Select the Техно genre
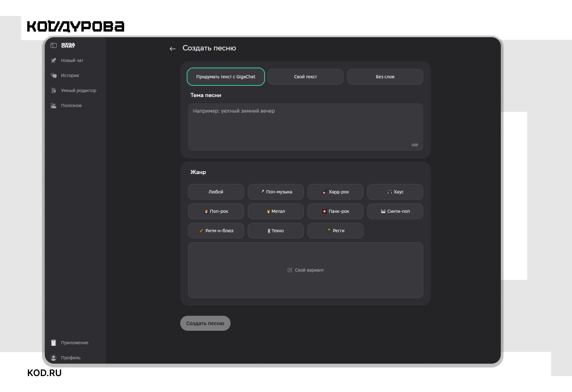Screen dimensions: 572x392 pyautogui.click(x=276, y=231)
